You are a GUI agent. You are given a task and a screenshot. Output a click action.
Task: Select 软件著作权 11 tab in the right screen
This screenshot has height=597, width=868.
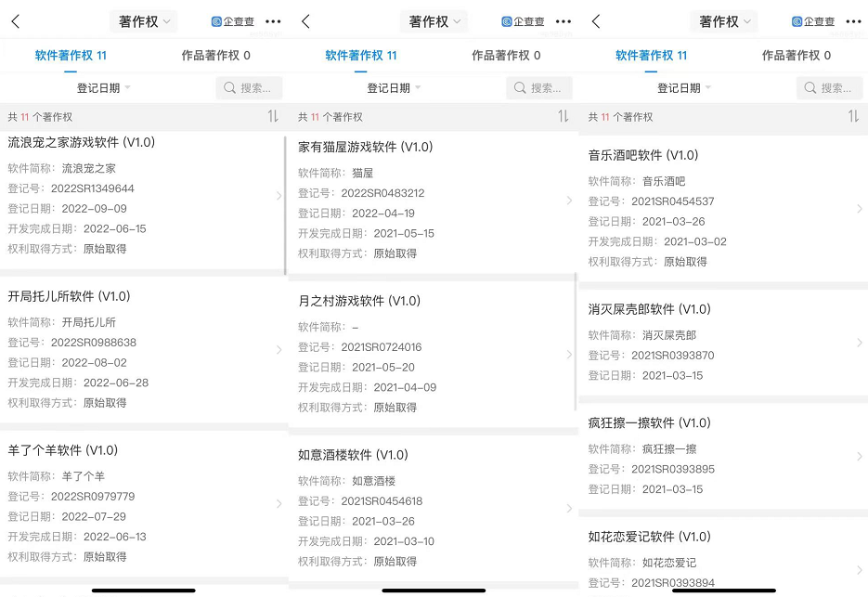(x=651, y=56)
